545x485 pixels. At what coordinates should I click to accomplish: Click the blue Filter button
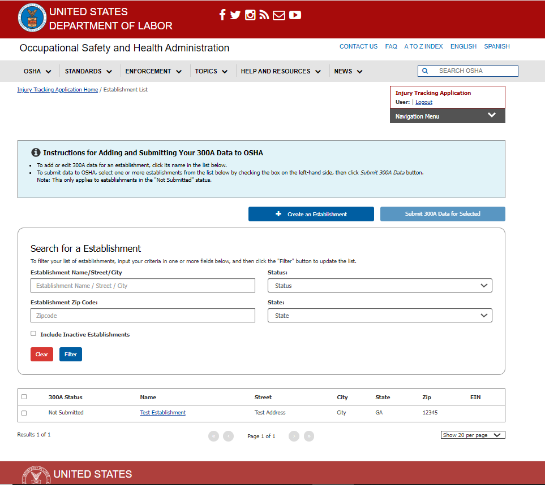[x=71, y=354]
